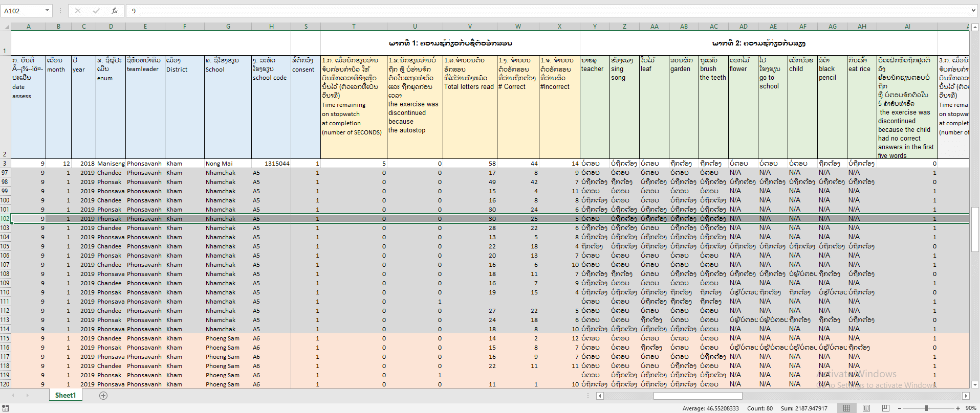Click the 'teacher' header cell
This screenshot has width=980, height=413.
tap(595, 107)
